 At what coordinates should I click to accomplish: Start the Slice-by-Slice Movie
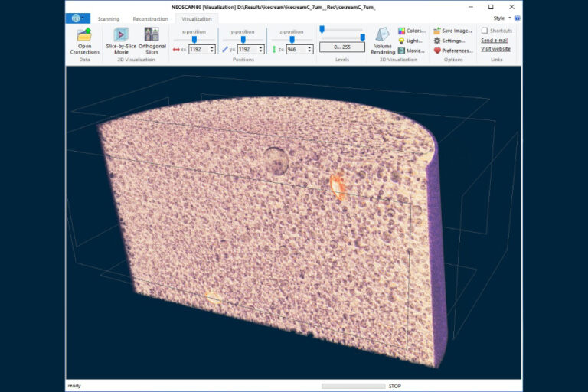(121, 35)
